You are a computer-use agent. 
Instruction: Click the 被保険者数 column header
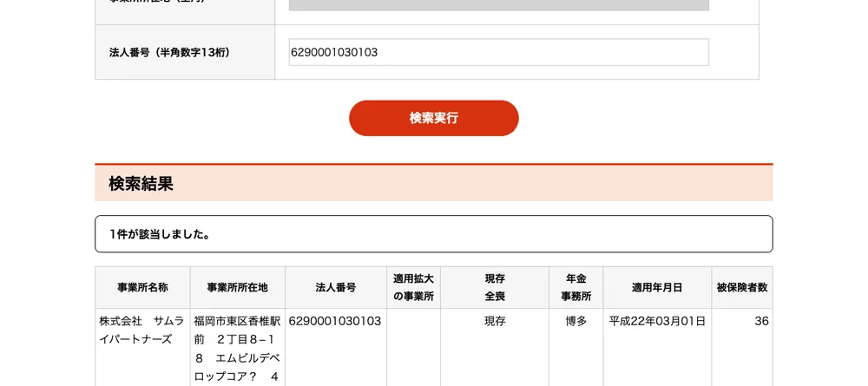[x=742, y=288]
